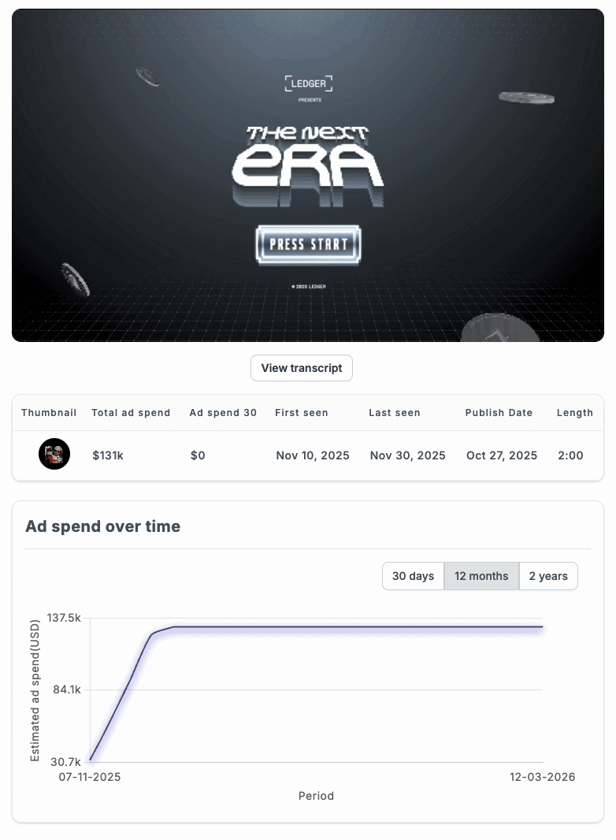The width and height of the screenshot is (616, 840).
Task: Click the circular video thumbnail in table
Action: (54, 455)
